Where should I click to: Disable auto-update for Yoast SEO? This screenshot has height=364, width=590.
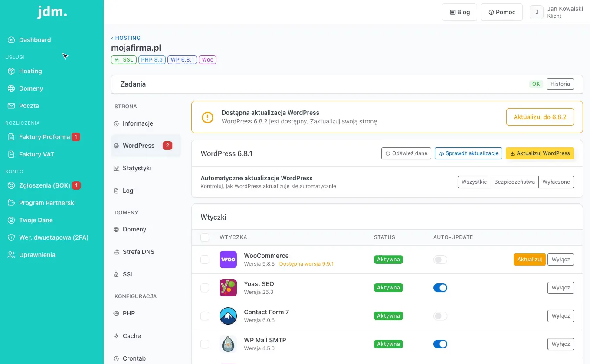click(440, 288)
